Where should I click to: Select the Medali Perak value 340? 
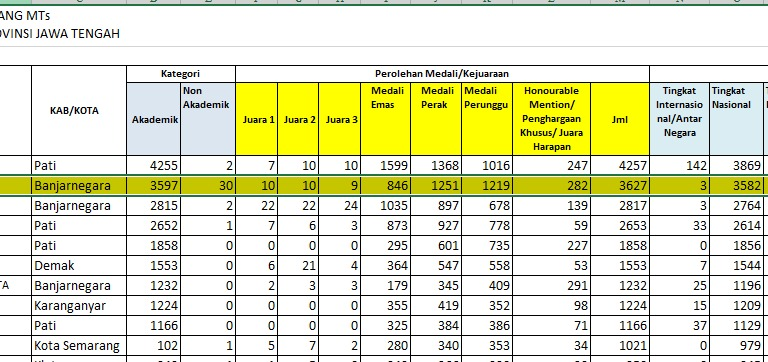tap(436, 346)
